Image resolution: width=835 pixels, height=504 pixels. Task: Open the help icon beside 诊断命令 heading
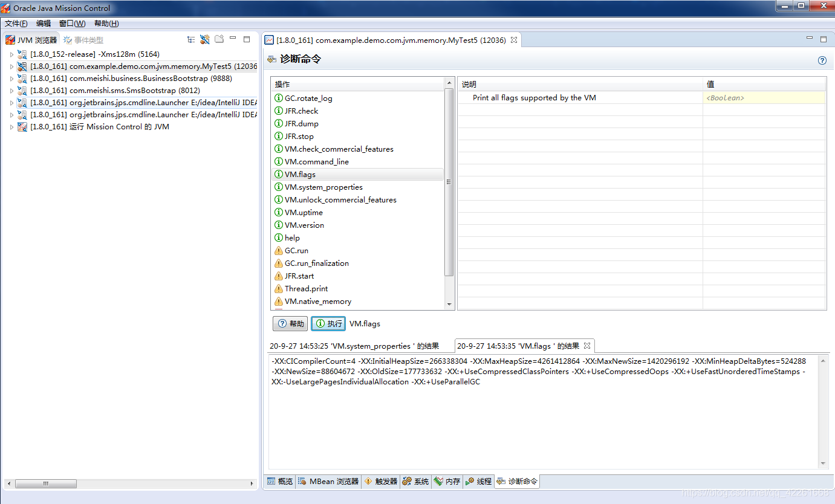(822, 60)
